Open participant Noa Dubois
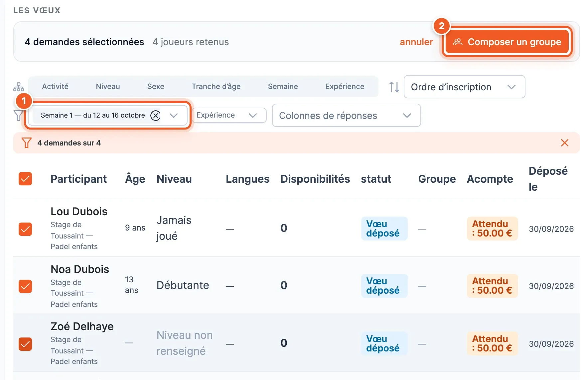Viewport: 588px width, 380px height. point(80,269)
